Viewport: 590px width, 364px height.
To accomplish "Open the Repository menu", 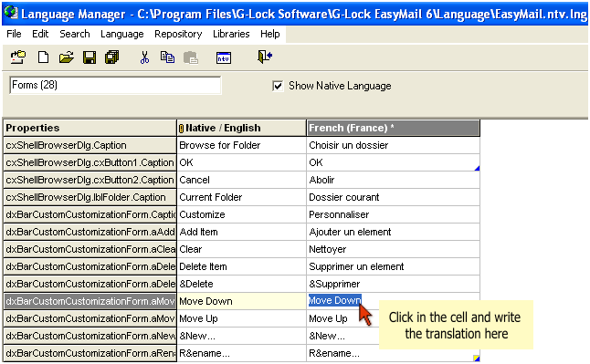I will click(x=178, y=35).
